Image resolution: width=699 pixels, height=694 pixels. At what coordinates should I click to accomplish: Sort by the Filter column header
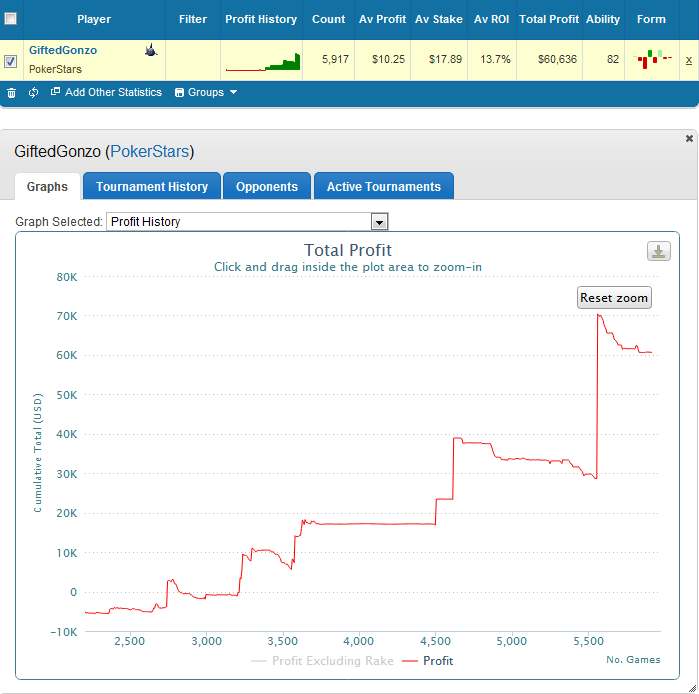click(193, 19)
